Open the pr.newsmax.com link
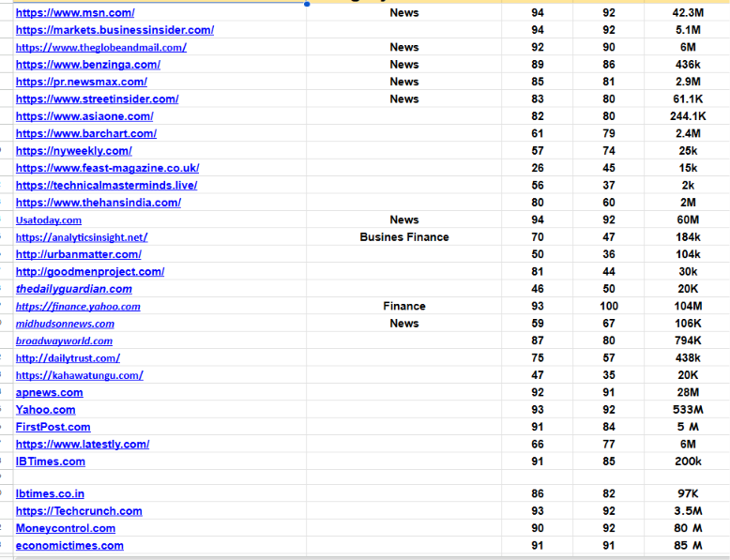This screenshot has width=730, height=560. (82, 82)
